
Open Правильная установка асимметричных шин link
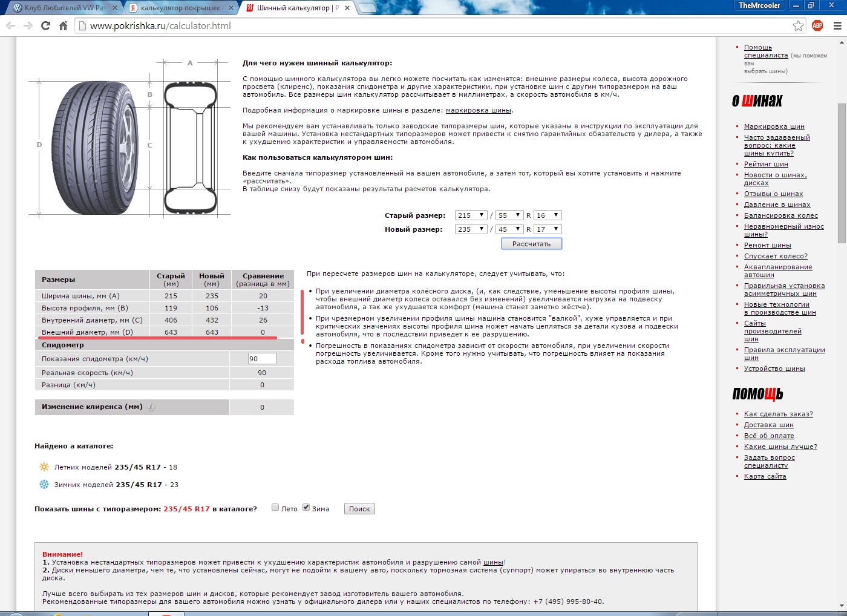[x=785, y=289]
